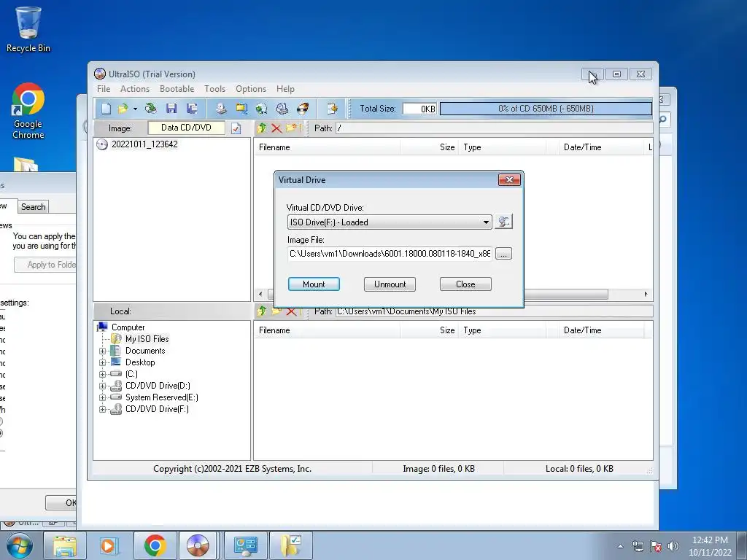The height and width of the screenshot is (560, 747).
Task: Click the Open image folder icon
Action: click(123, 109)
